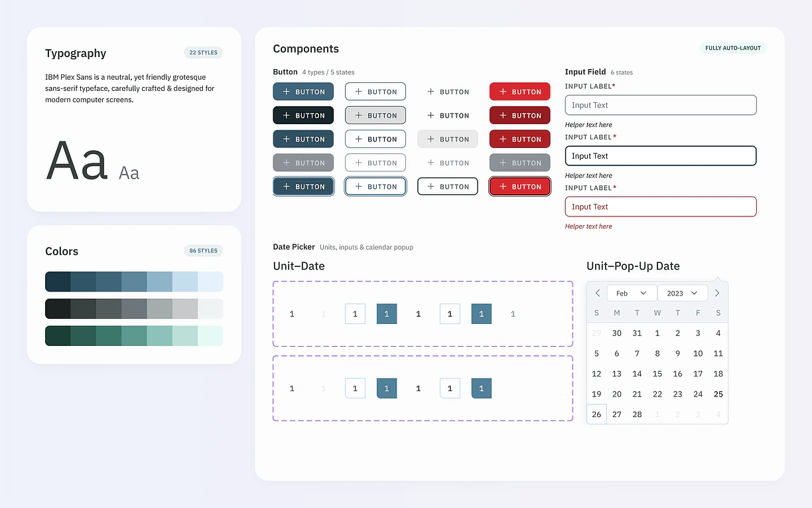Click the next month chevron in the calendar

tap(717, 293)
